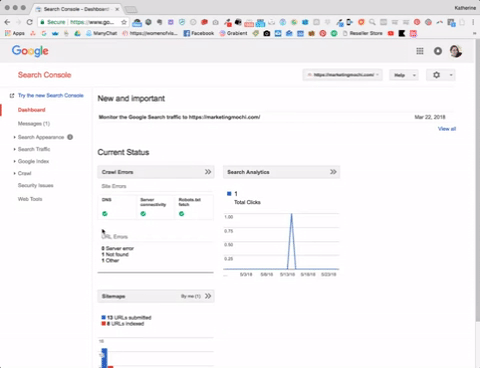Click the View all link
The height and width of the screenshot is (368, 480).
click(x=447, y=129)
